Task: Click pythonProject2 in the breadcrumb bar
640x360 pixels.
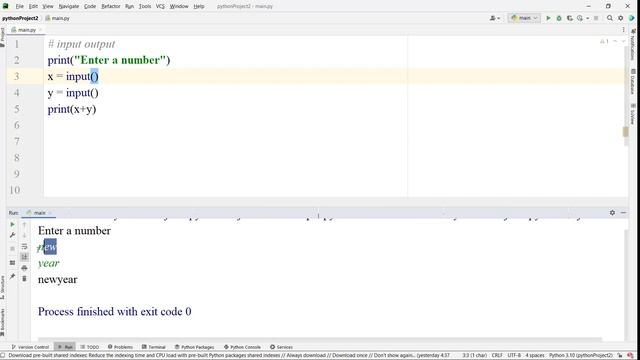Action: pyautogui.click(x=20, y=18)
